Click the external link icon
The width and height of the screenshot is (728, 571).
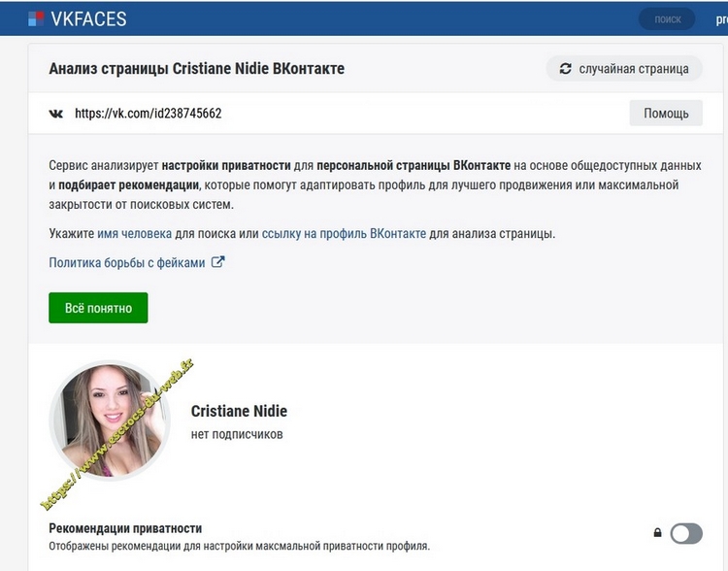[217, 262]
